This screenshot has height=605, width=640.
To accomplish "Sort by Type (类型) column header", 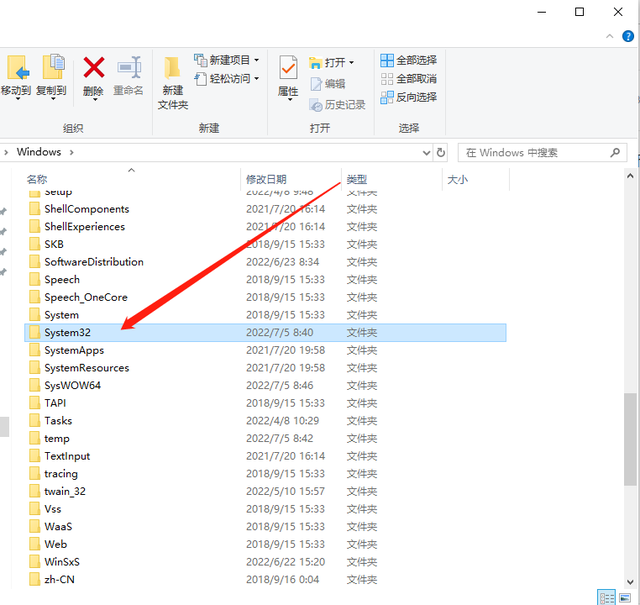I will [357, 179].
